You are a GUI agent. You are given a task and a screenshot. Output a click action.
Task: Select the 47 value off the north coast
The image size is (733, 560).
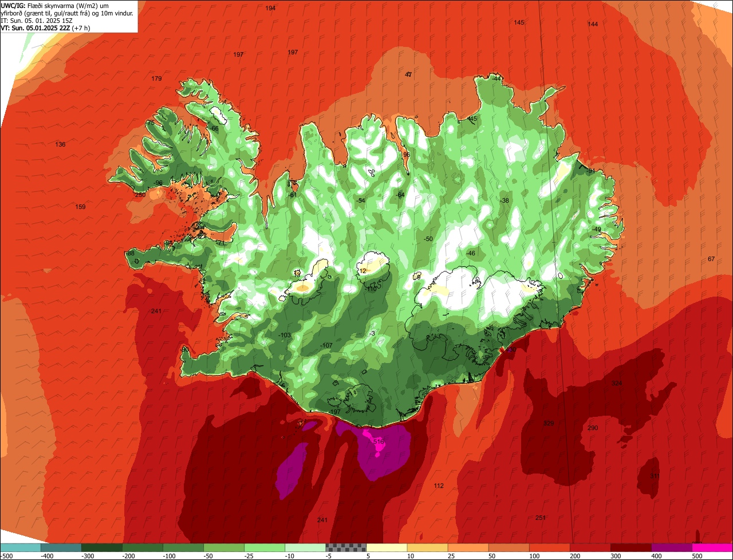point(408,74)
